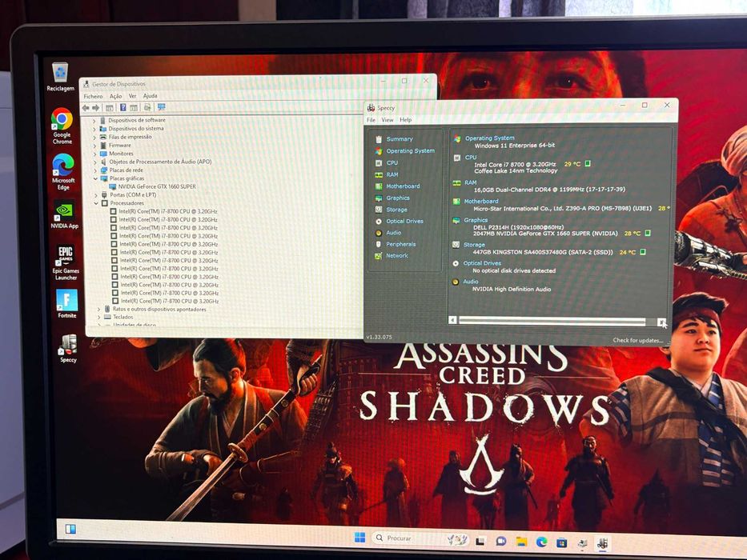Click Operating System heading in Speccy summary
This screenshot has height=560, width=747.
tap(489, 138)
